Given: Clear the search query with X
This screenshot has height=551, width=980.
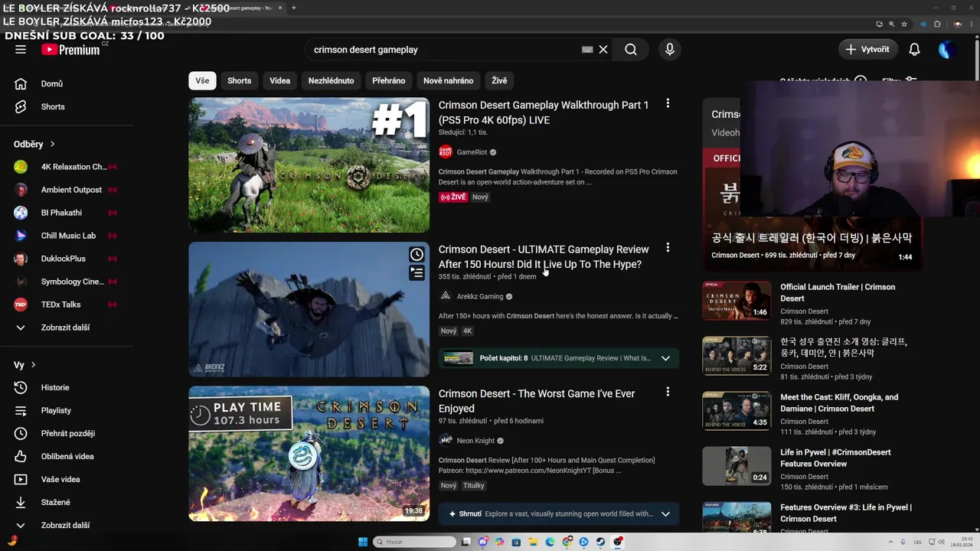Looking at the screenshot, I should pyautogui.click(x=603, y=50).
